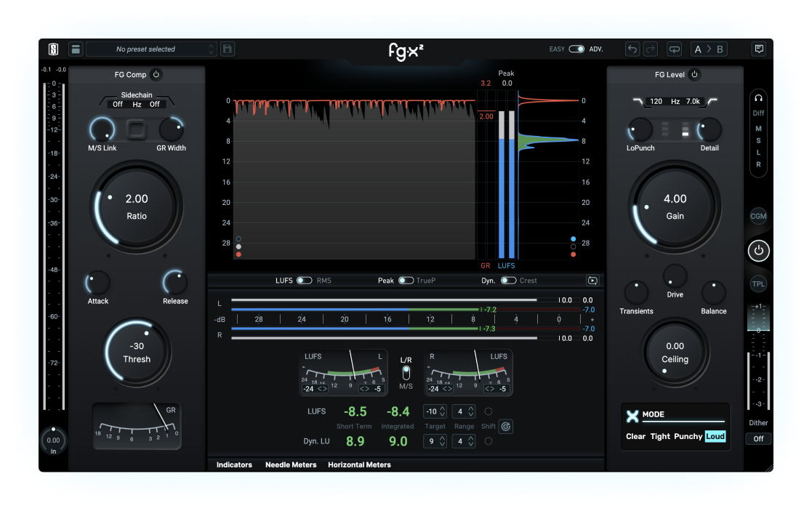Viewport: 812px width, 511px height.
Task: Click the Release knob
Action: tap(175, 283)
